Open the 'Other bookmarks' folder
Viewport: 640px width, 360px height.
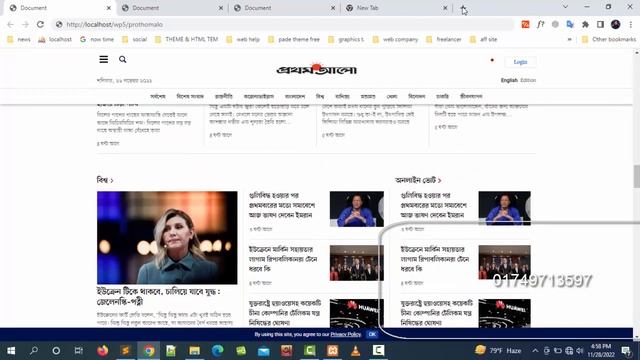(609, 39)
